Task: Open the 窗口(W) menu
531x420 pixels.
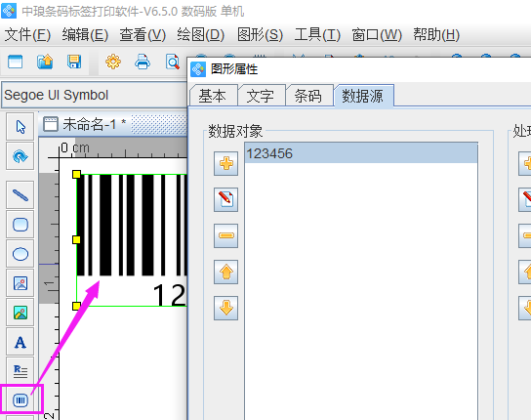Action: (x=377, y=34)
